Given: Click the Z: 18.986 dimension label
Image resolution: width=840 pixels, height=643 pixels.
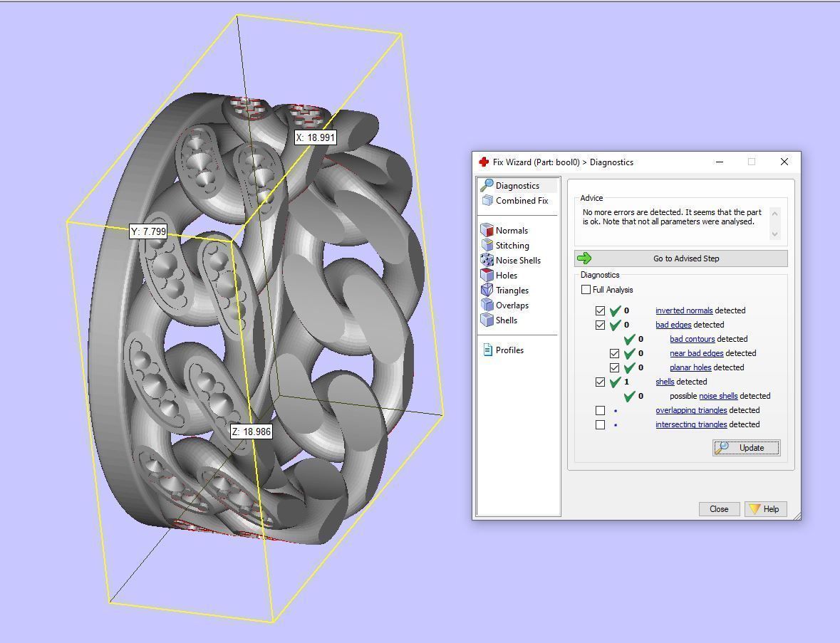Looking at the screenshot, I should 252,432.
